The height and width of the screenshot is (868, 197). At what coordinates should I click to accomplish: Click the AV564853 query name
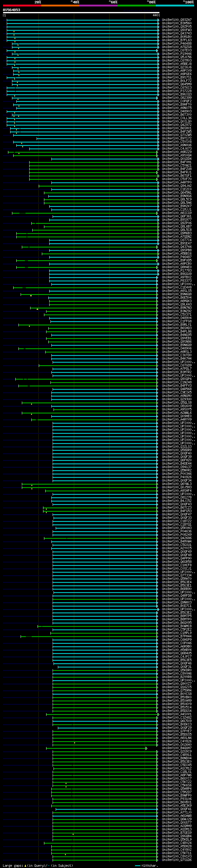pyautogui.click(x=11, y=10)
